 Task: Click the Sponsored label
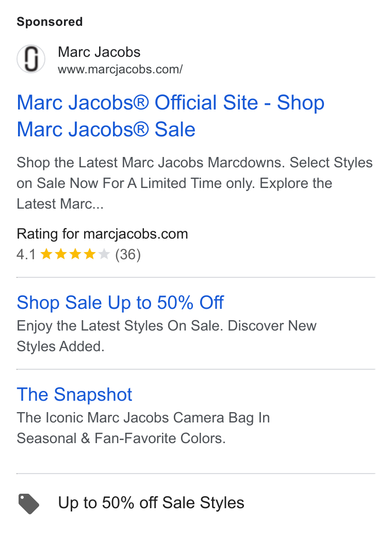tap(50, 22)
